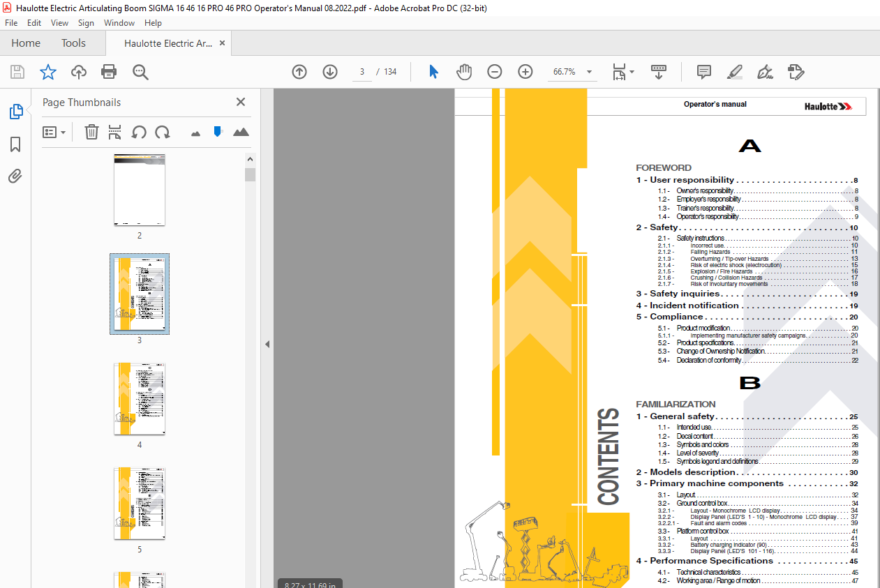Click the "3 - Safety inquiries" contents entry
The image size is (880, 588).
(x=747, y=294)
